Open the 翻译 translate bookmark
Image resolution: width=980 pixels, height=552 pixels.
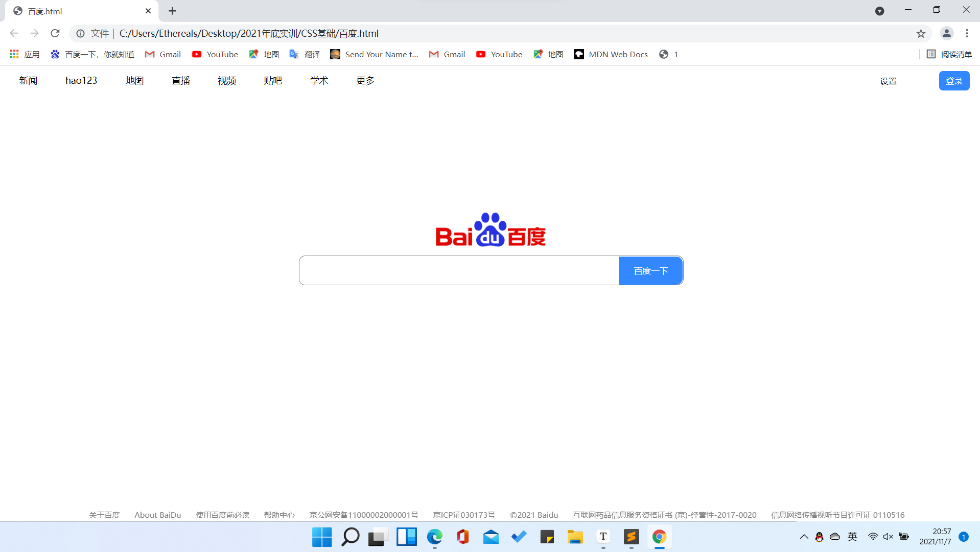coord(305,54)
